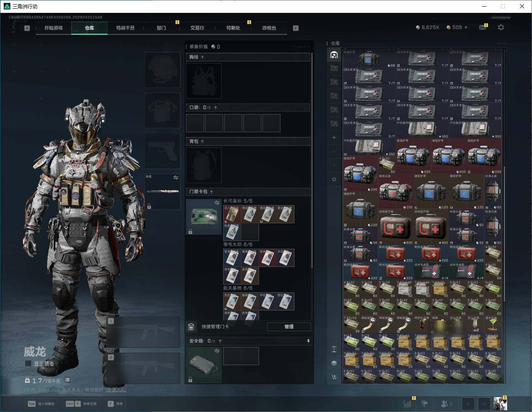Show help for 口袋 section
The width and height of the screenshot is (532, 412).
(215, 108)
